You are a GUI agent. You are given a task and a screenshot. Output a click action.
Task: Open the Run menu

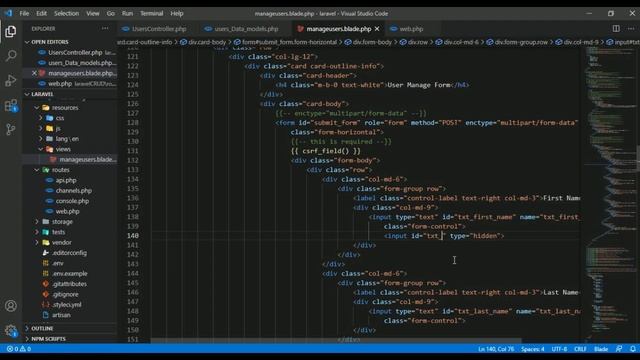[127, 13]
